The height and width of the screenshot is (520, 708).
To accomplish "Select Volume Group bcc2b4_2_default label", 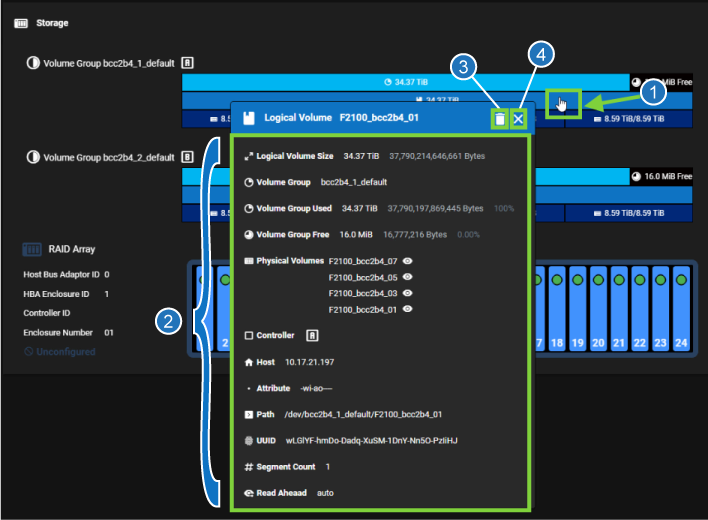I will click(108, 157).
